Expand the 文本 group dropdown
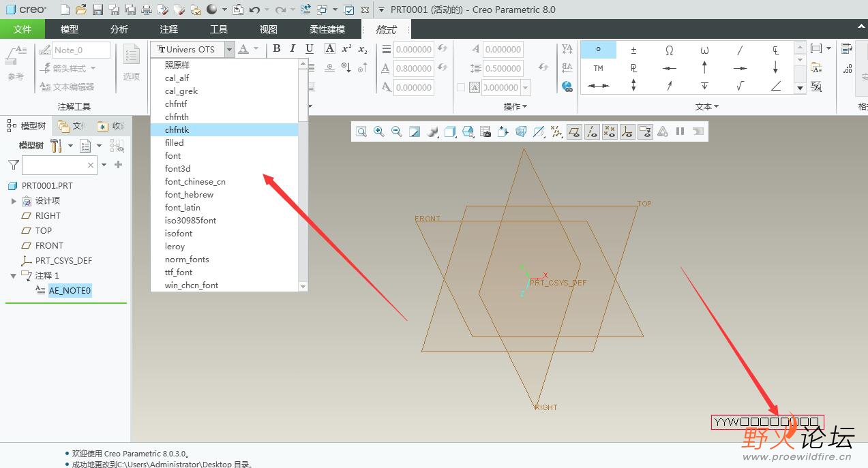The image size is (868, 468). (x=707, y=107)
